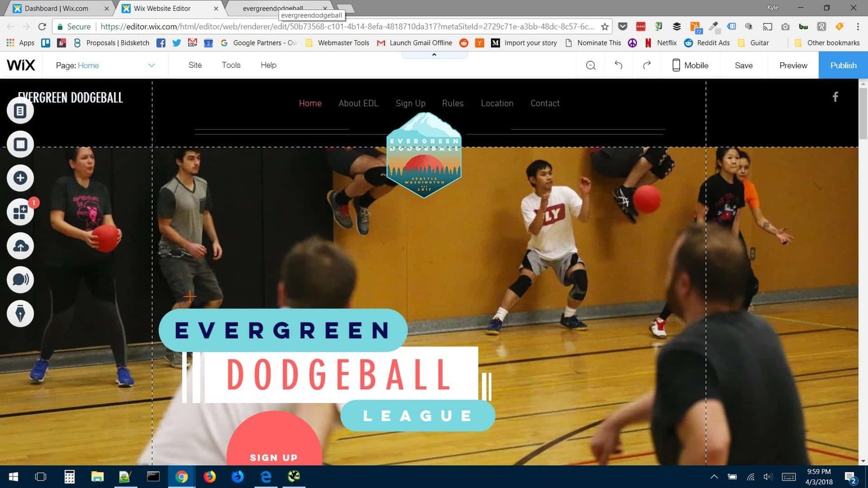868x488 pixels.
Task: Open the Add elements plus button
Action: point(20,178)
